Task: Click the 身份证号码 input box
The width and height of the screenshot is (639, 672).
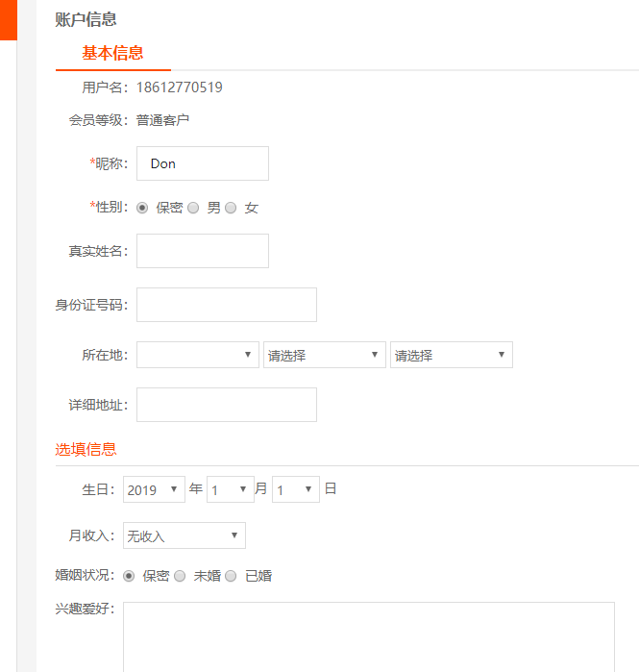Action: click(227, 305)
